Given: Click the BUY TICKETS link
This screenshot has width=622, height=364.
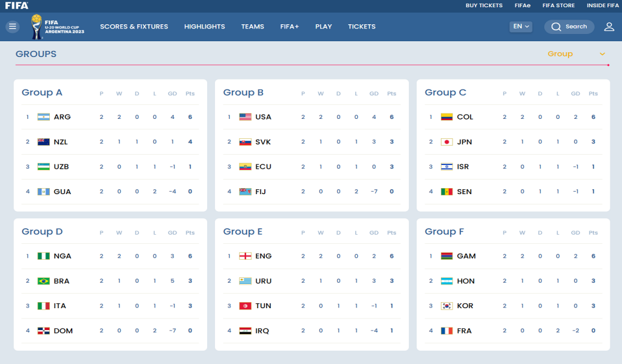Looking at the screenshot, I should [484, 5].
